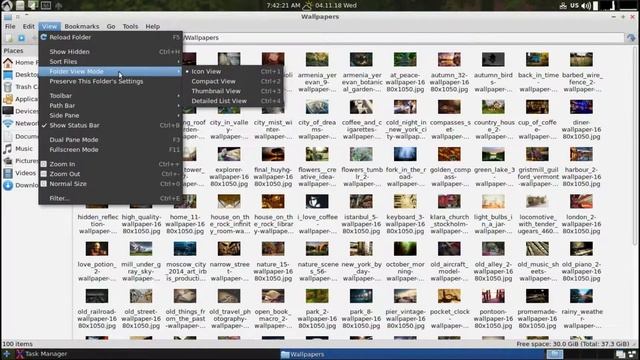This screenshot has height=360, width=640.
Task: Click the Trash Can sidebar icon
Action: (8, 87)
